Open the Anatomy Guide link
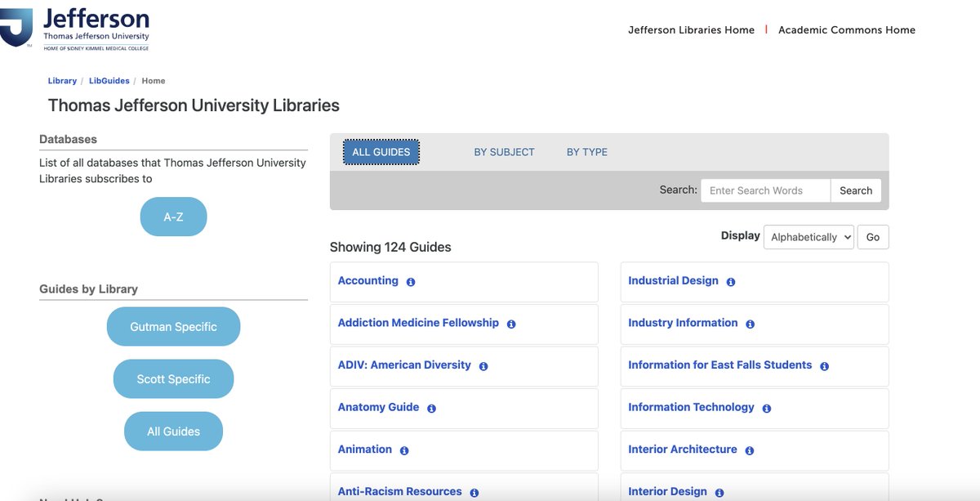980x501 pixels. coord(378,407)
